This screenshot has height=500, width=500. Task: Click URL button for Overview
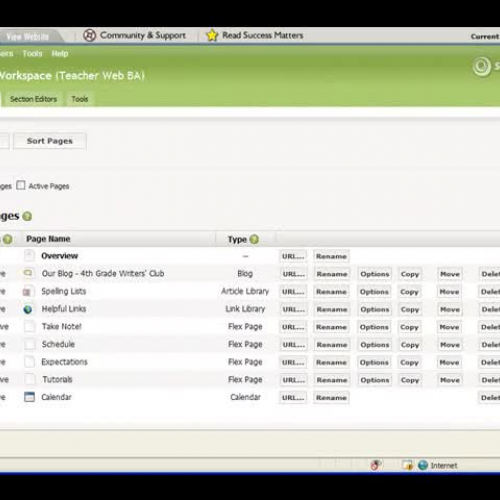[293, 256]
